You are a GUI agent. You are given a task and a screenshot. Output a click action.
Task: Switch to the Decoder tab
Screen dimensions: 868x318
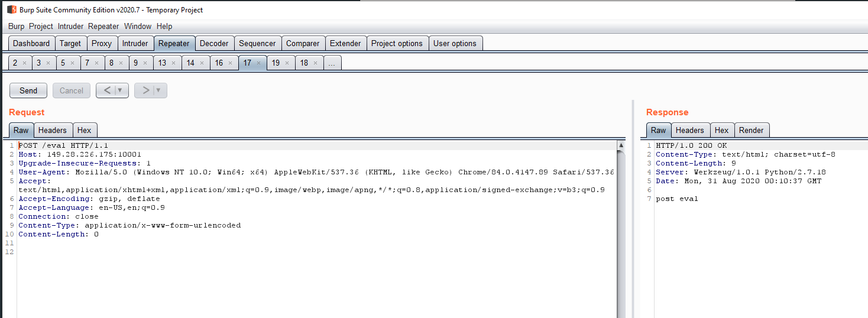click(x=214, y=43)
